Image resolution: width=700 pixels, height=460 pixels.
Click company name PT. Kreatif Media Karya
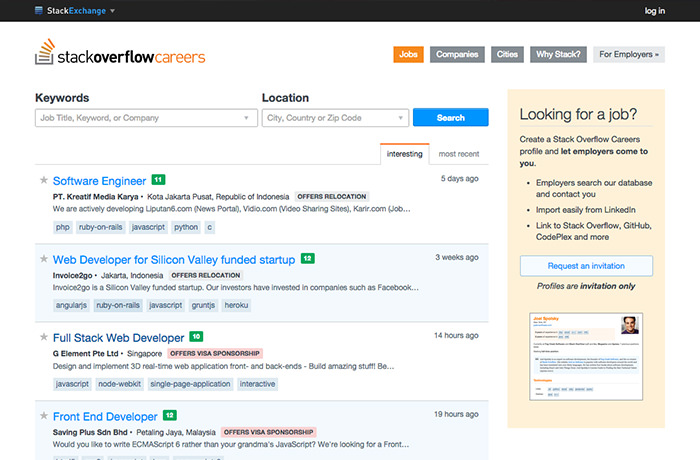coord(96,197)
